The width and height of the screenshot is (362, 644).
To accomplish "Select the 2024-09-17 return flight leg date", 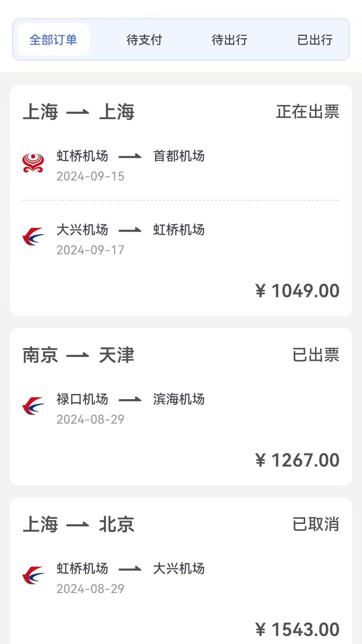I will [90, 250].
